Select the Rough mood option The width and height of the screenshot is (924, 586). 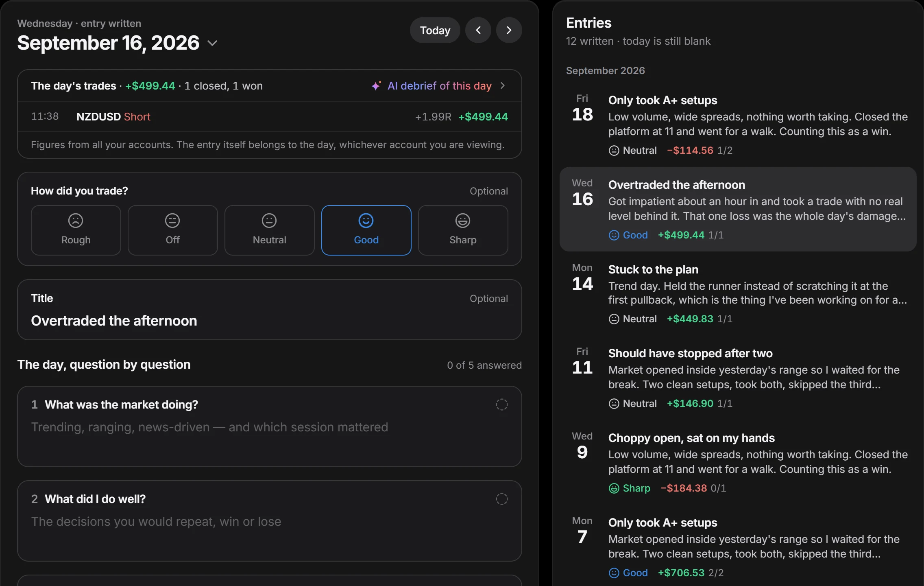pos(76,230)
